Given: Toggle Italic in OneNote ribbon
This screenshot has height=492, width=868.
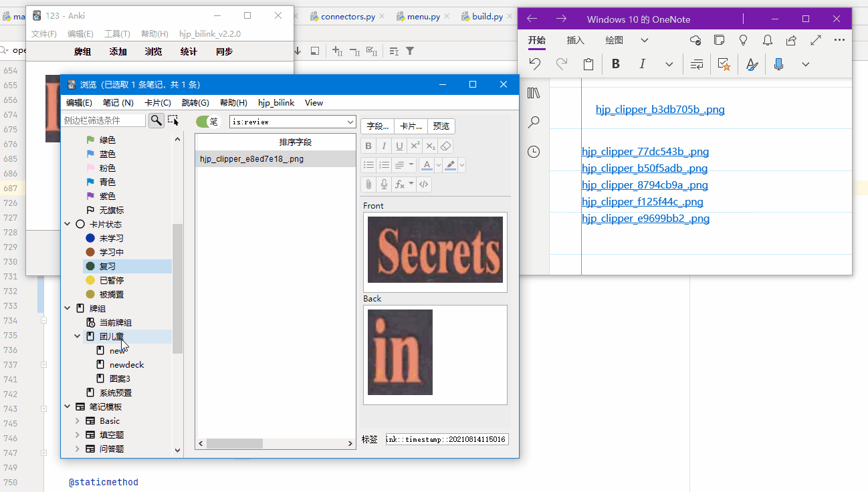Looking at the screenshot, I should click(x=642, y=64).
